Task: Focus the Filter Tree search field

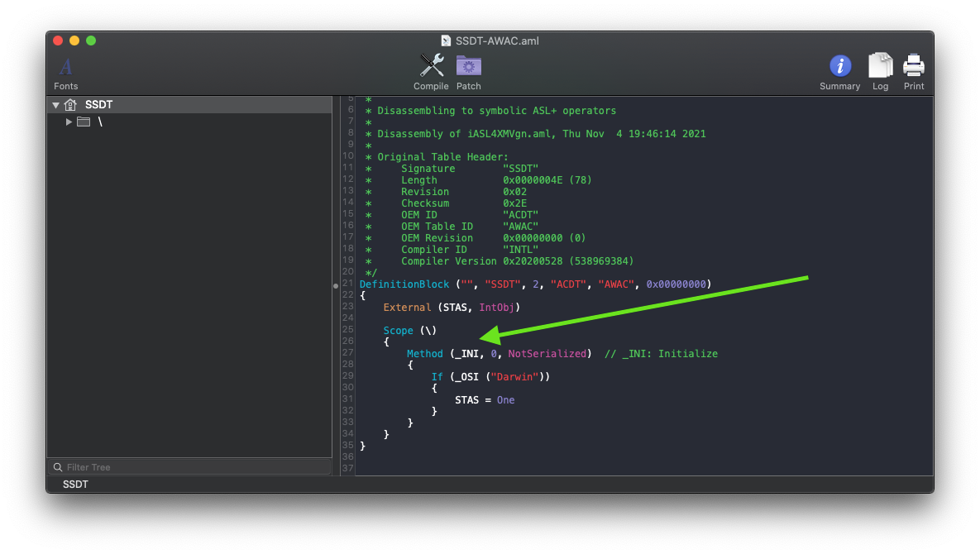Action: pyautogui.click(x=189, y=467)
